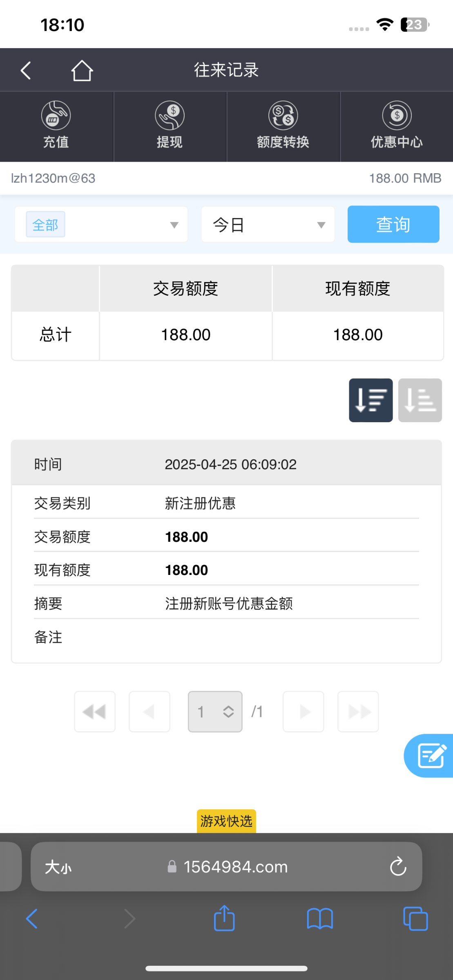Open the 游戏快选 quick game tab

point(226,821)
